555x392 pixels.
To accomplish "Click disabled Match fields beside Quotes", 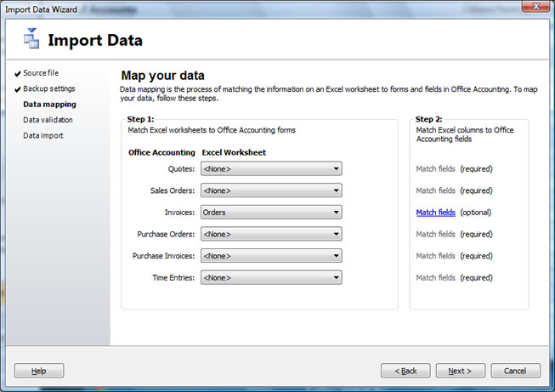I will pyautogui.click(x=436, y=169).
